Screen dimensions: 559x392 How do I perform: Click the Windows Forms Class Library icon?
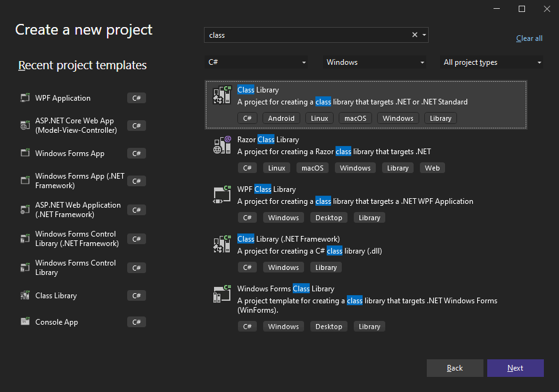tap(222, 294)
